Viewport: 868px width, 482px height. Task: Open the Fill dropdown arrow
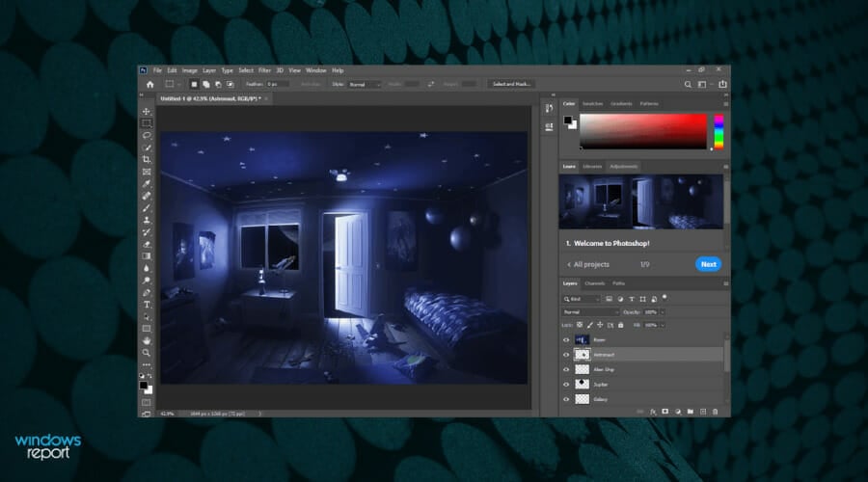(662, 326)
